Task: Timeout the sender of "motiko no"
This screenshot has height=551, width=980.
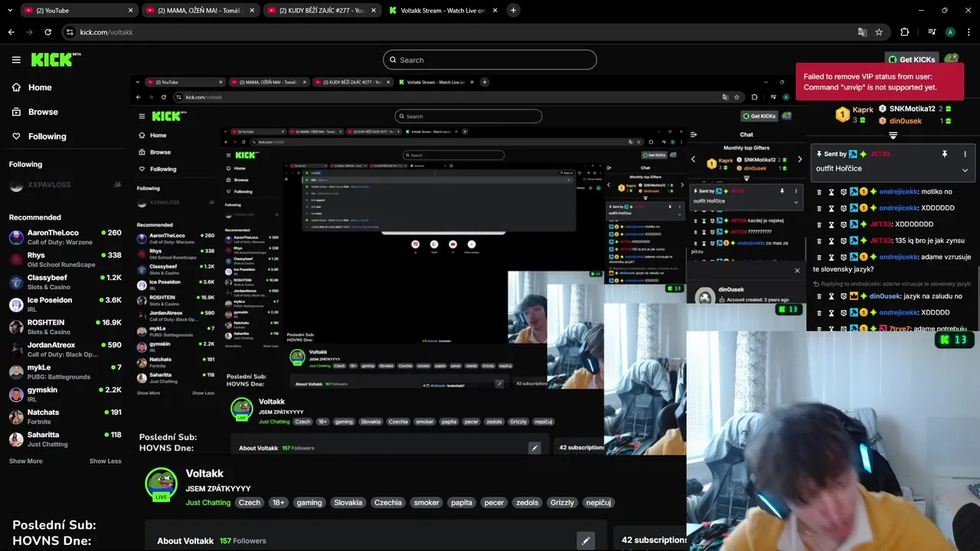Action: 831,192
